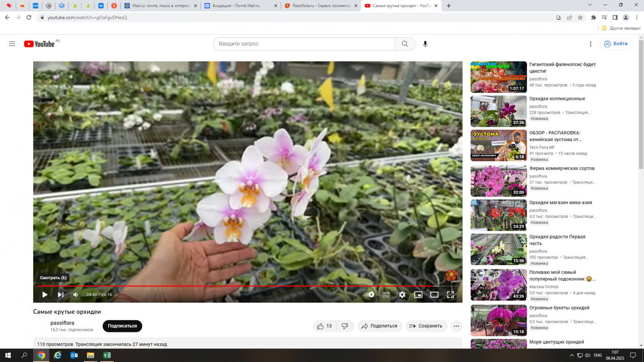Mute the video volume
The image size is (644, 362).
76,295
